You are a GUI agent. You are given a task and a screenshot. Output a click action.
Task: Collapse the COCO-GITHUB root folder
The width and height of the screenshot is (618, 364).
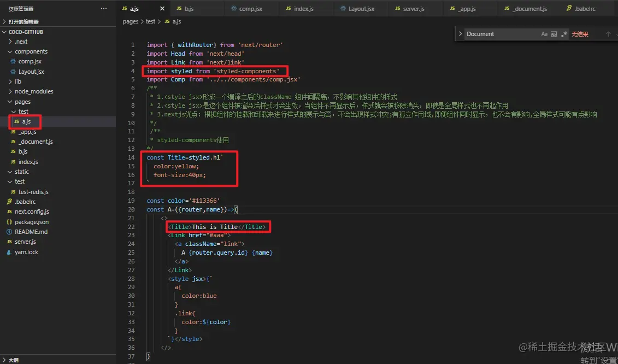click(58, 32)
